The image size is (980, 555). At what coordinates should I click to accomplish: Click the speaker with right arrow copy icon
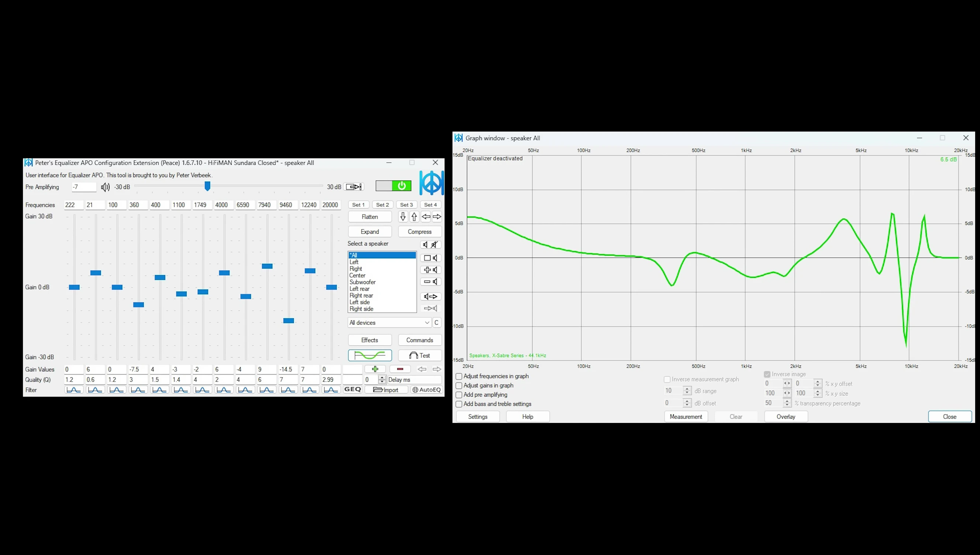point(431,296)
